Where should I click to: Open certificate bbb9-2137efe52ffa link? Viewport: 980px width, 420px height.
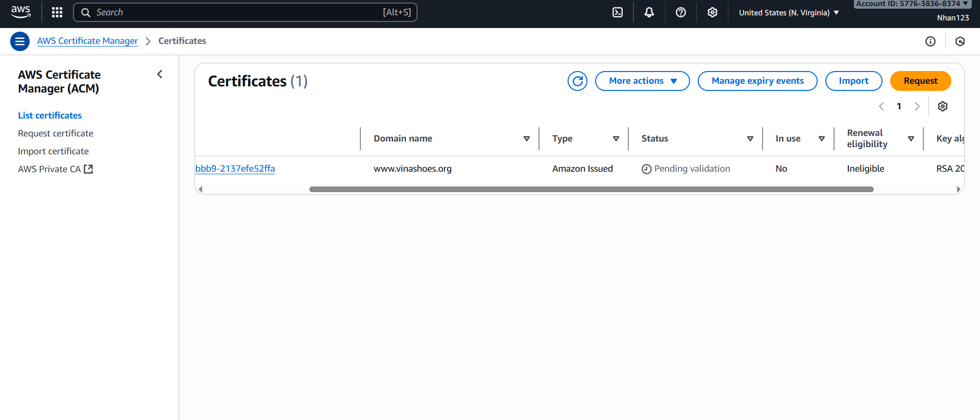pos(235,169)
